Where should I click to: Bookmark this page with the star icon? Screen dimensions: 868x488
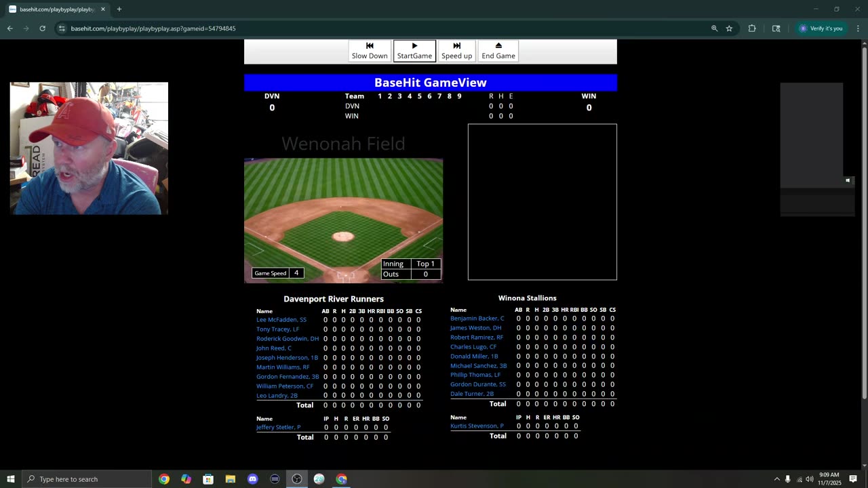730,28
